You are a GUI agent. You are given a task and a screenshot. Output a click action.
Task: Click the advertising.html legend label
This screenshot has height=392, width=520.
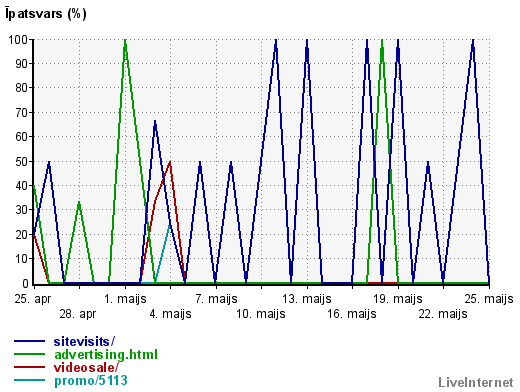106,355
